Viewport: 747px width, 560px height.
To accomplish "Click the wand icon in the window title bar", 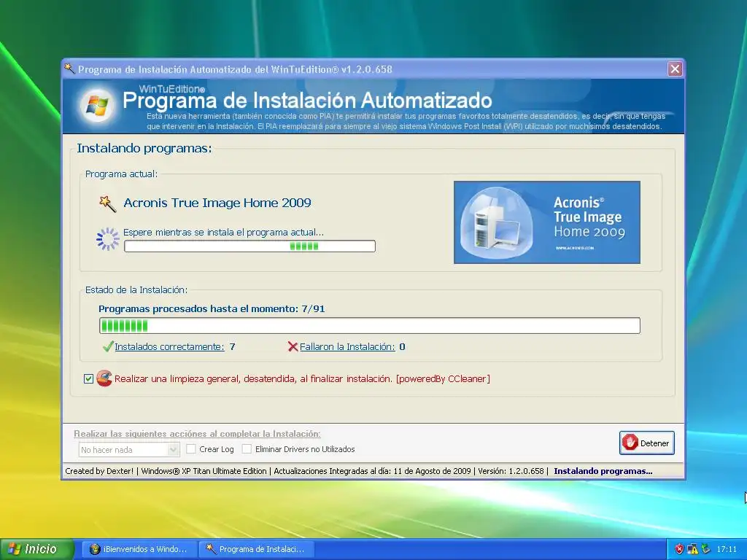I will [69, 69].
